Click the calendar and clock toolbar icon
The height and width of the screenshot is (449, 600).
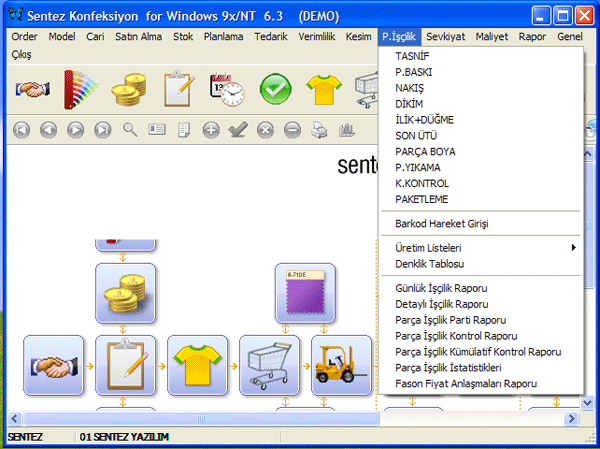coord(227,90)
